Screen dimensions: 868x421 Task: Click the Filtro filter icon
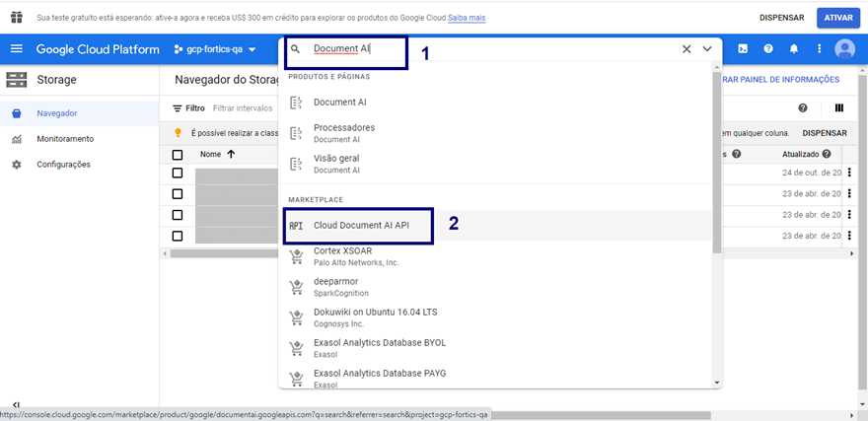178,108
